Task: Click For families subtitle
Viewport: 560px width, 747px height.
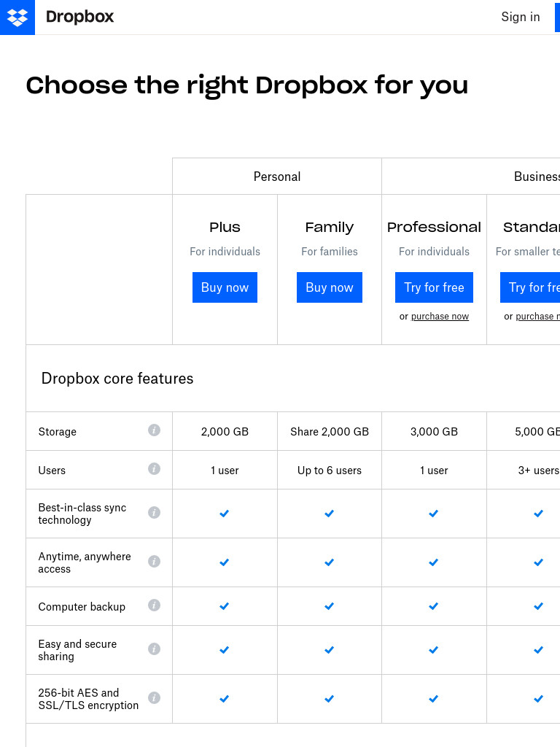Action: (330, 251)
